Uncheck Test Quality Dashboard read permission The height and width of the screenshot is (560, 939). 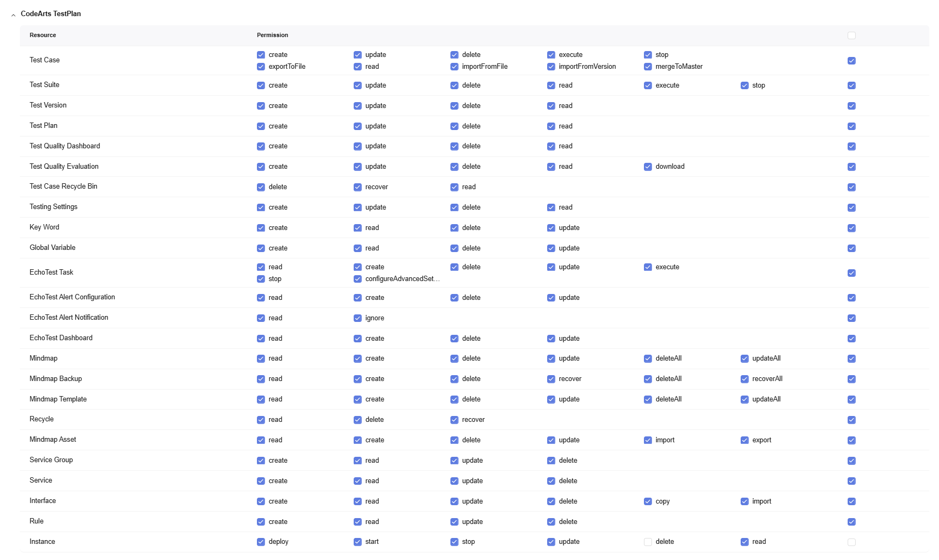[x=551, y=146]
